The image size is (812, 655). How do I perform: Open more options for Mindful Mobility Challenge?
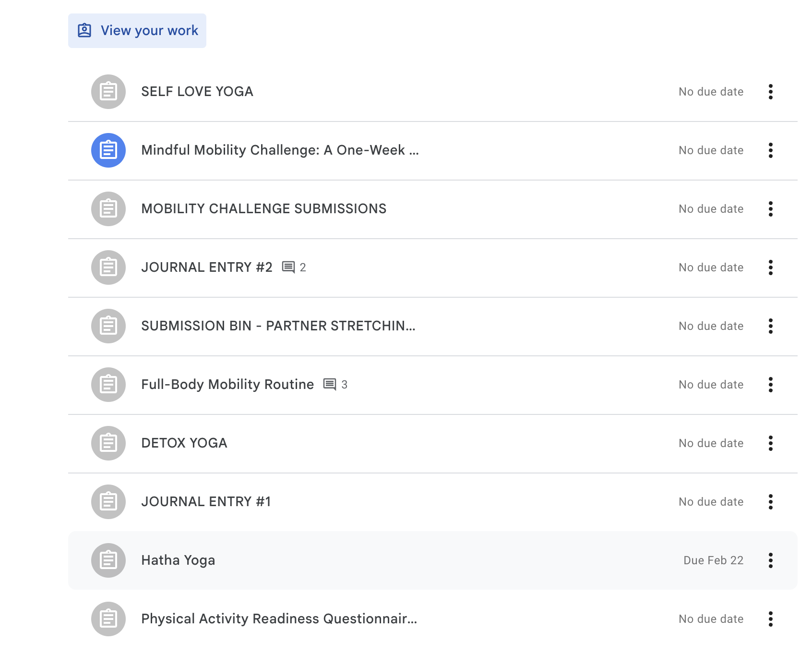pyautogui.click(x=770, y=150)
